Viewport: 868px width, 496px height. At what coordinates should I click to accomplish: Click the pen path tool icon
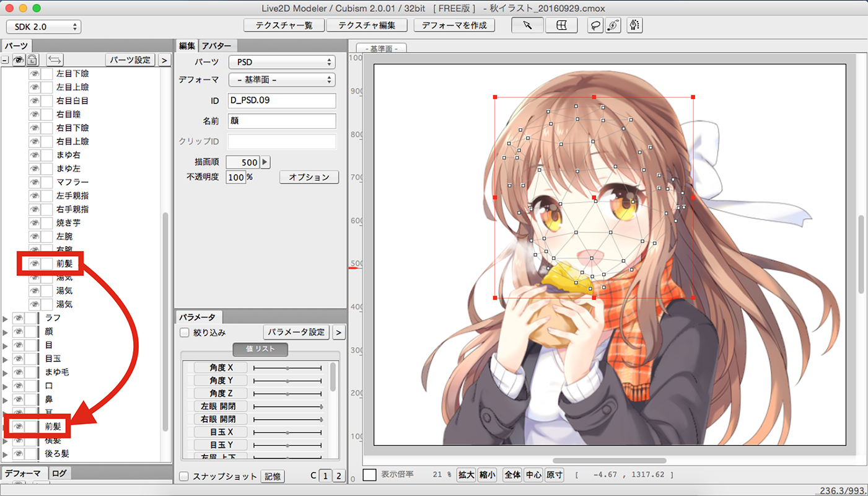click(634, 25)
